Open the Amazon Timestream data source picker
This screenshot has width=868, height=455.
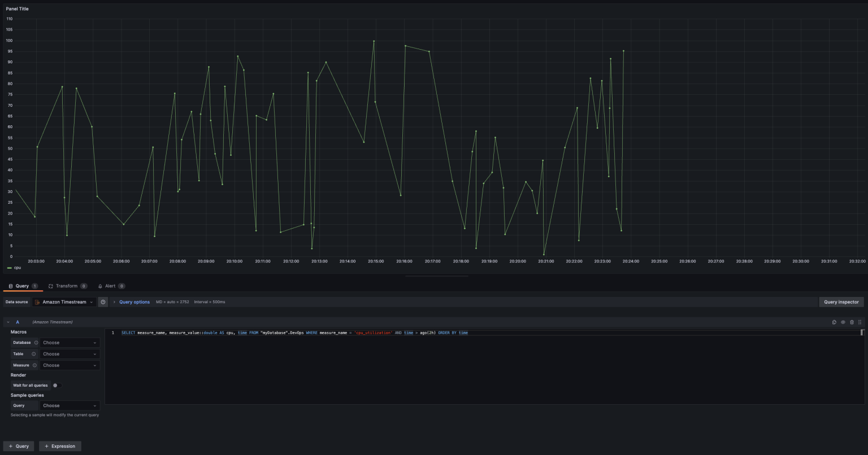click(x=64, y=301)
